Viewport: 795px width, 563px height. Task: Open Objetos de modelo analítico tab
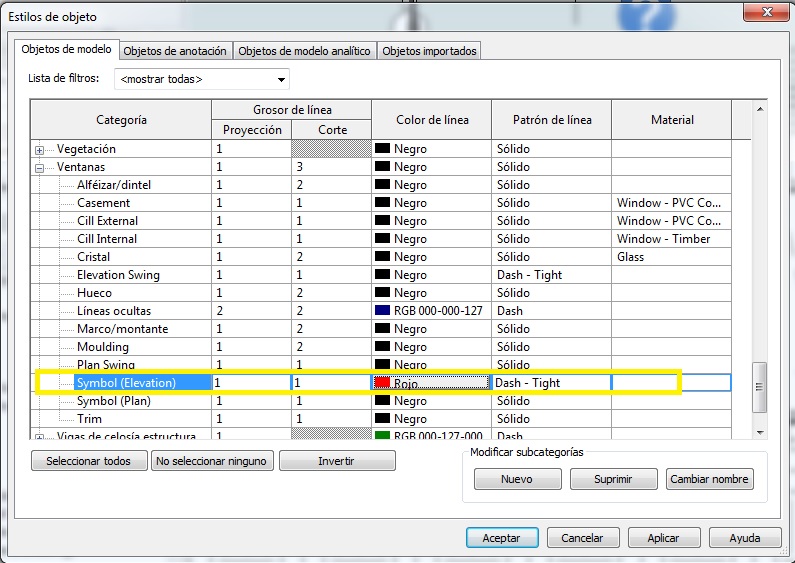pyautogui.click(x=304, y=51)
